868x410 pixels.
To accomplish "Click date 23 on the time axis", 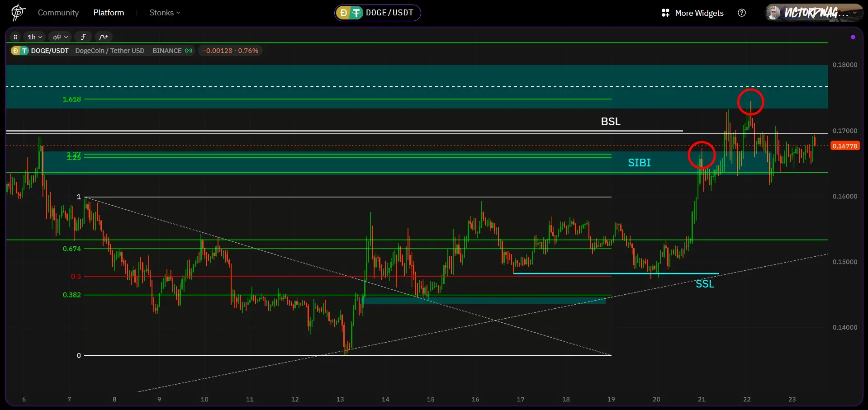I will (x=792, y=399).
